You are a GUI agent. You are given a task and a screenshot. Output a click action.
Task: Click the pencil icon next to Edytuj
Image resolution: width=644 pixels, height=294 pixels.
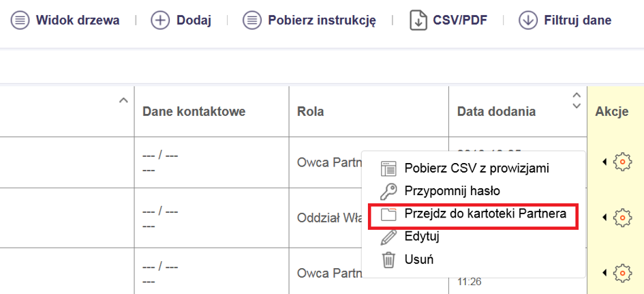(388, 237)
